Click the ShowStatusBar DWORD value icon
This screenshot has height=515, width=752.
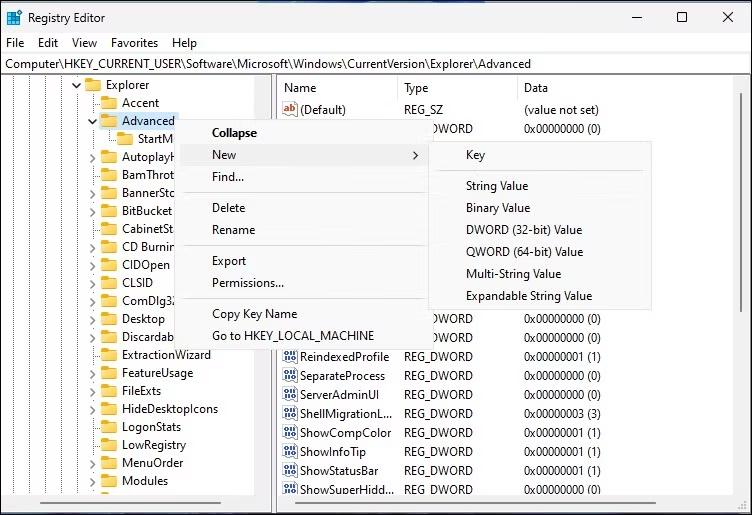click(290, 470)
